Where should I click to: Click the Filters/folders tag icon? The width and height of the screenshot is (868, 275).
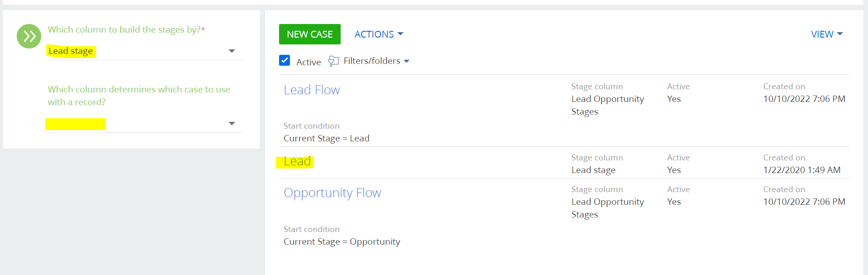click(x=333, y=61)
